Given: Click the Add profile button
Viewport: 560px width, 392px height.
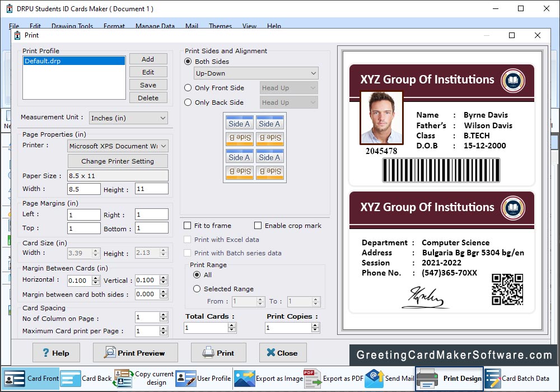Looking at the screenshot, I should [148, 59].
